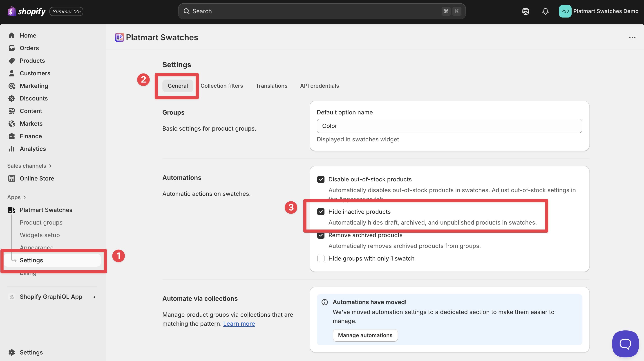Open Widgets setup in the sidebar

(40, 235)
